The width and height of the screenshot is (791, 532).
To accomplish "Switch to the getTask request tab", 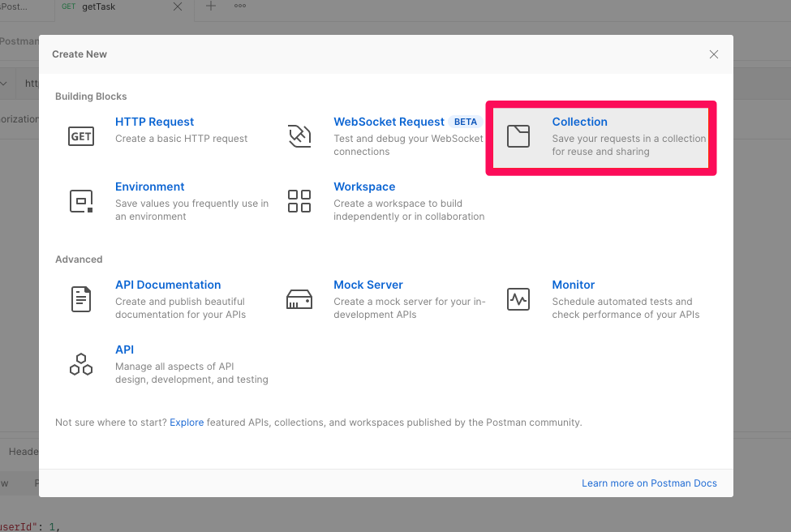I will click(100, 7).
